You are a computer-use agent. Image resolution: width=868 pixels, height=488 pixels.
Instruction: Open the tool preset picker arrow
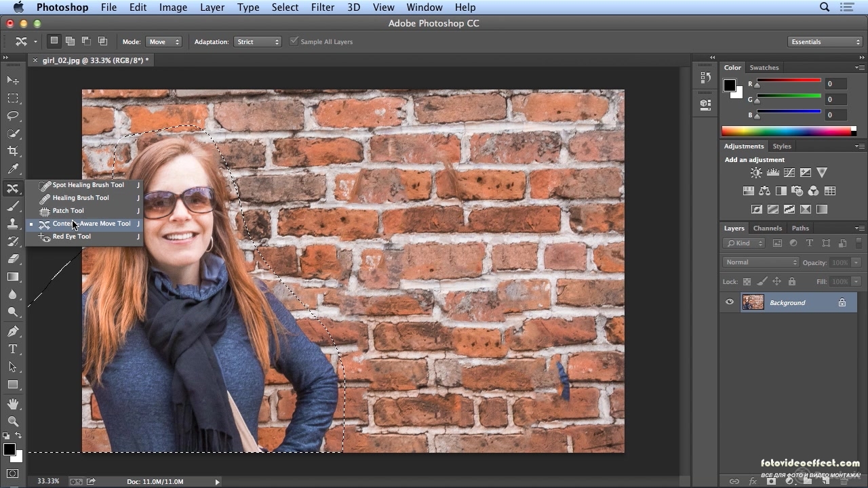35,42
